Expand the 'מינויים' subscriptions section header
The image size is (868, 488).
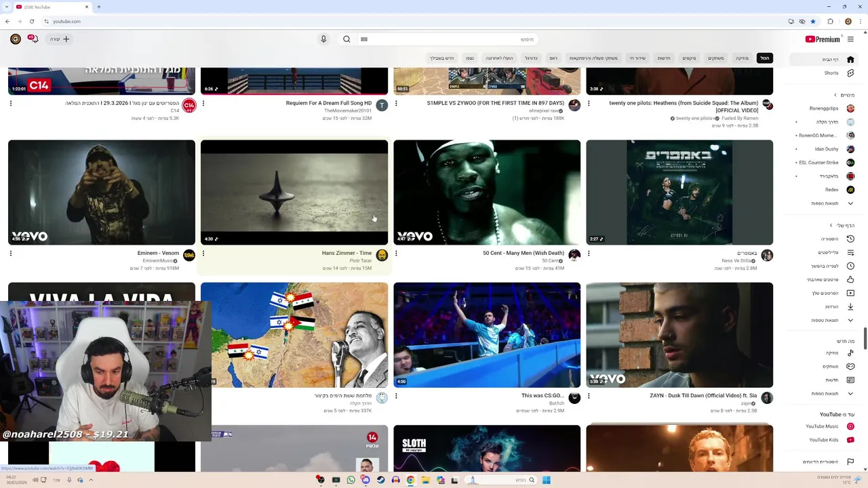tap(844, 95)
